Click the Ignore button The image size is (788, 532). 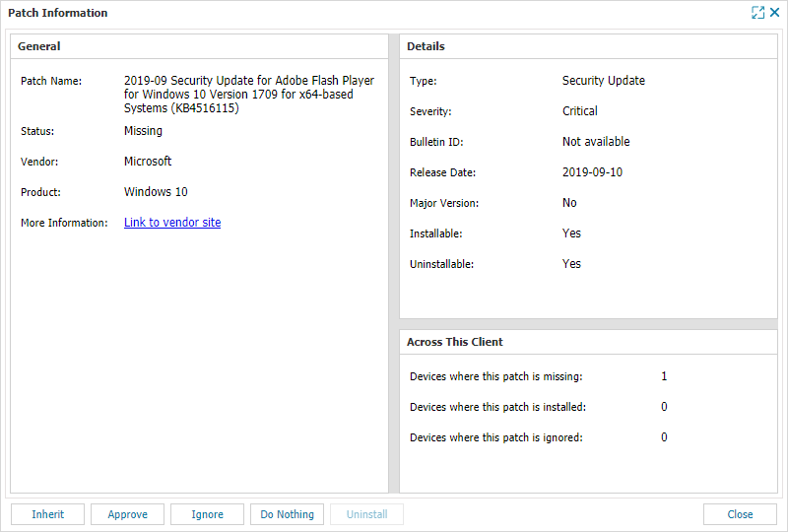tap(207, 514)
